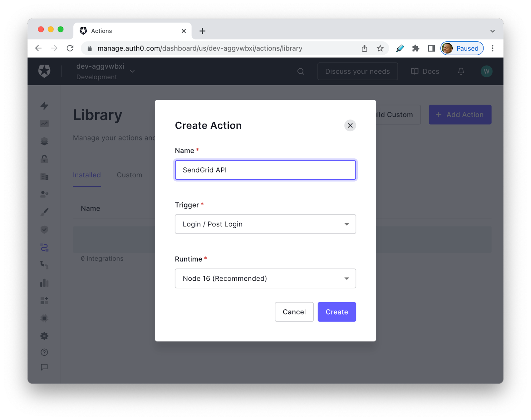Open Branding paintbrush sidebar icon
The height and width of the screenshot is (420, 531).
click(x=44, y=212)
